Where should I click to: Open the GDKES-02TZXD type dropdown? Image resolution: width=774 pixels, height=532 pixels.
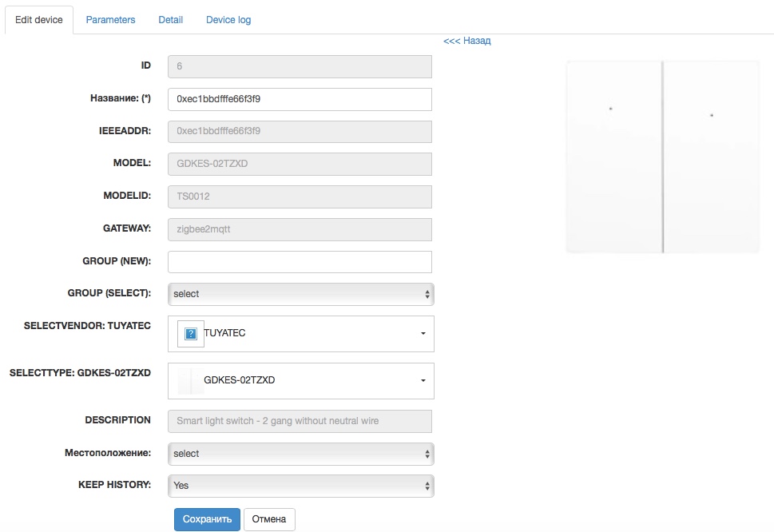[x=300, y=381]
